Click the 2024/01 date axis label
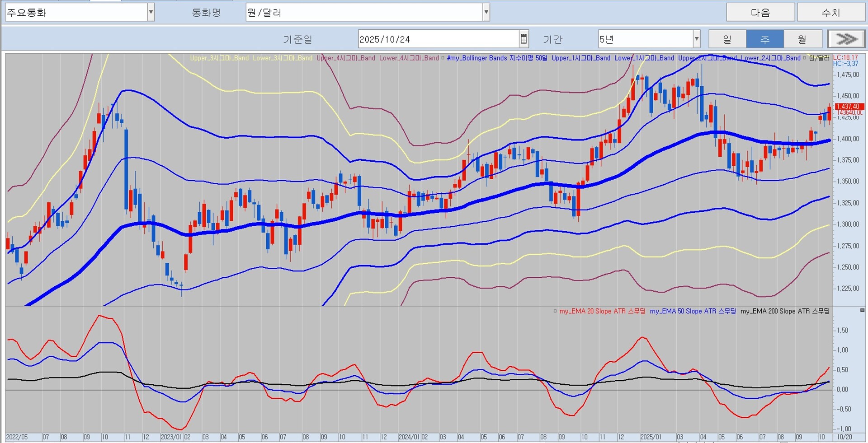Screen dimensions: 868x443 (409, 437)
